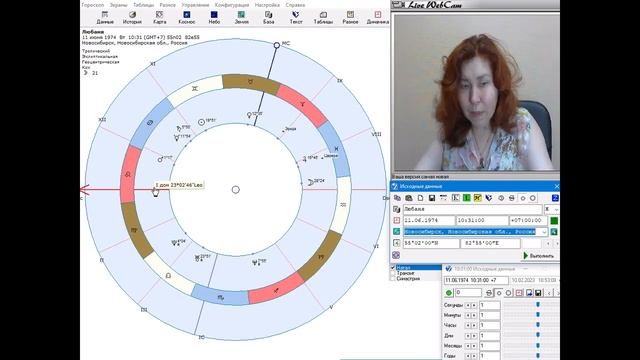Click the Дни step value field
The height and width of the screenshot is (360, 640).
[x=490, y=336]
